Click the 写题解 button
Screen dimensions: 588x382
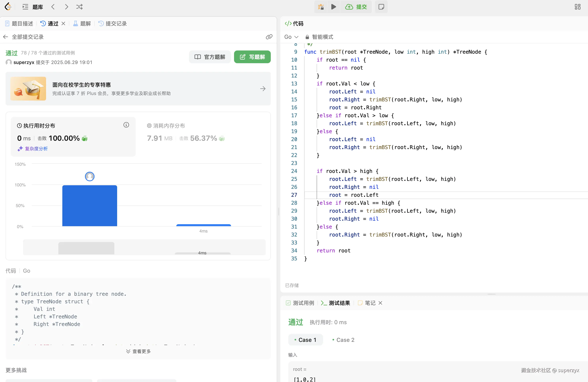click(252, 57)
